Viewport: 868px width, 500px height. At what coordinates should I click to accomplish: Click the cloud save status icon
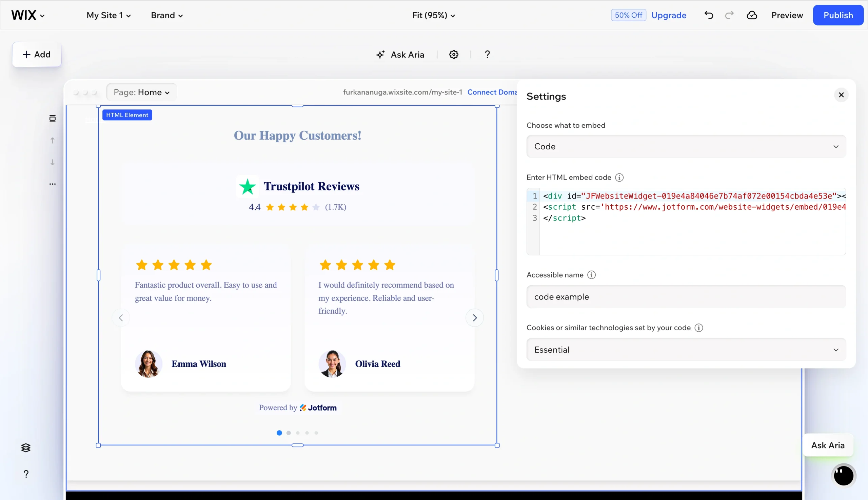click(x=751, y=15)
